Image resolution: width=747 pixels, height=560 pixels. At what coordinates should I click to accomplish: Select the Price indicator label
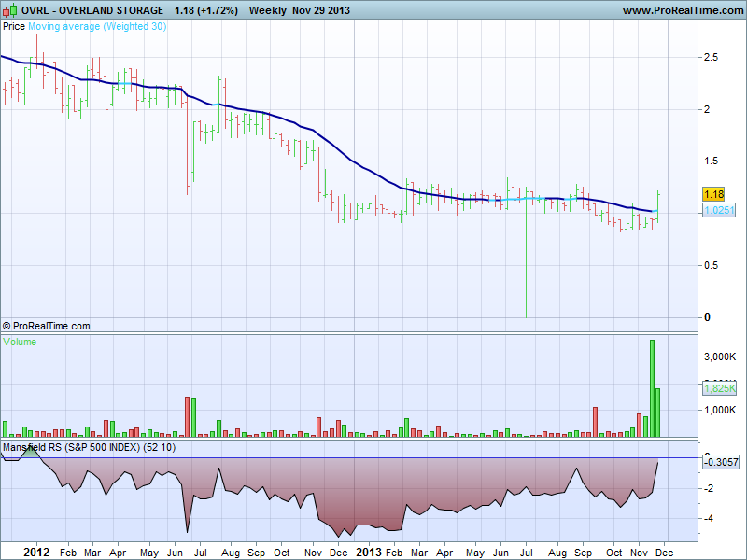coord(14,26)
